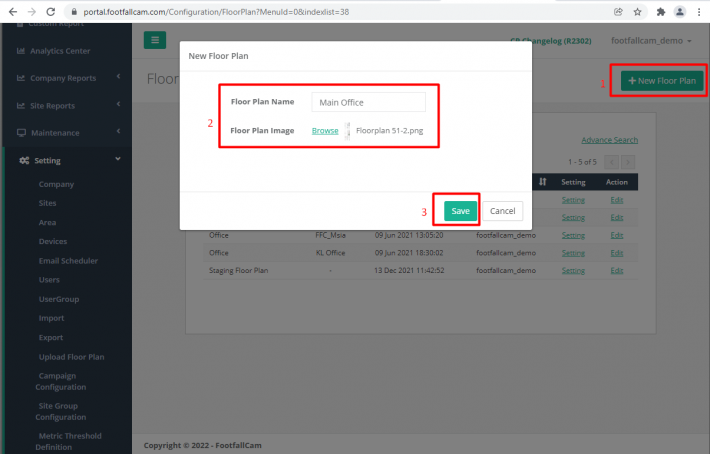Open Chrome's three-dot menu

pyautogui.click(x=700, y=12)
